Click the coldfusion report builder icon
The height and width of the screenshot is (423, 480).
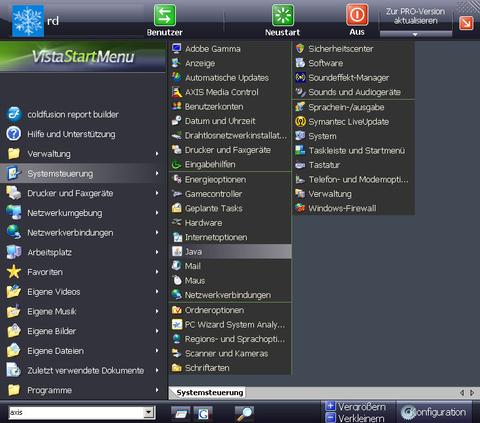pos(14,114)
